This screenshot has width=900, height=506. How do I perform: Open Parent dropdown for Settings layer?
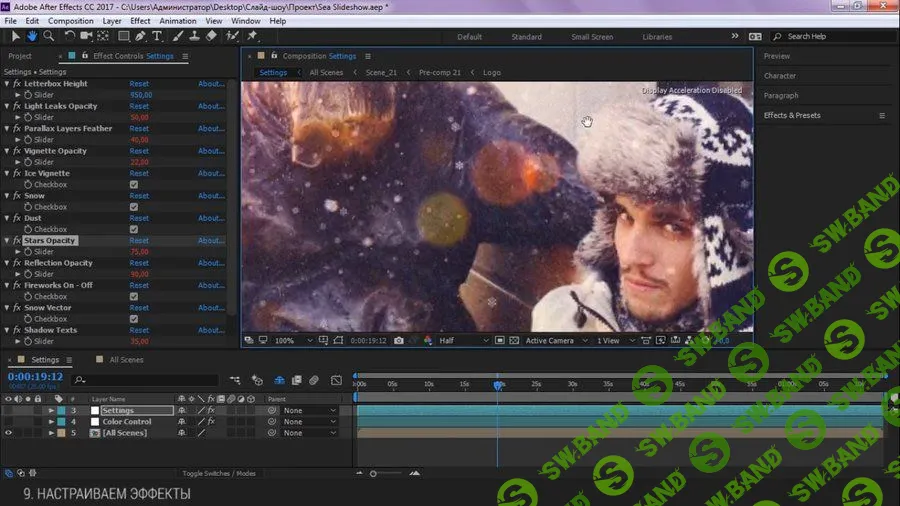[309, 411]
